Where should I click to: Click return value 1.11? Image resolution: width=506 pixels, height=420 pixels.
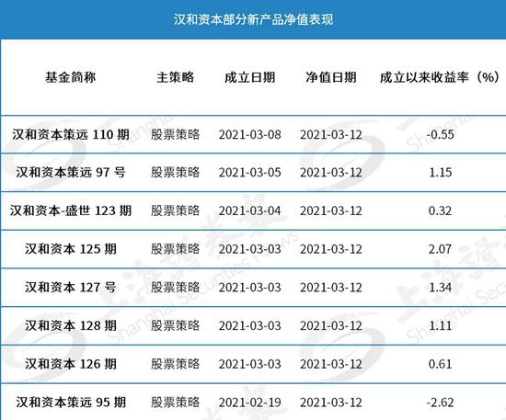[x=440, y=326]
